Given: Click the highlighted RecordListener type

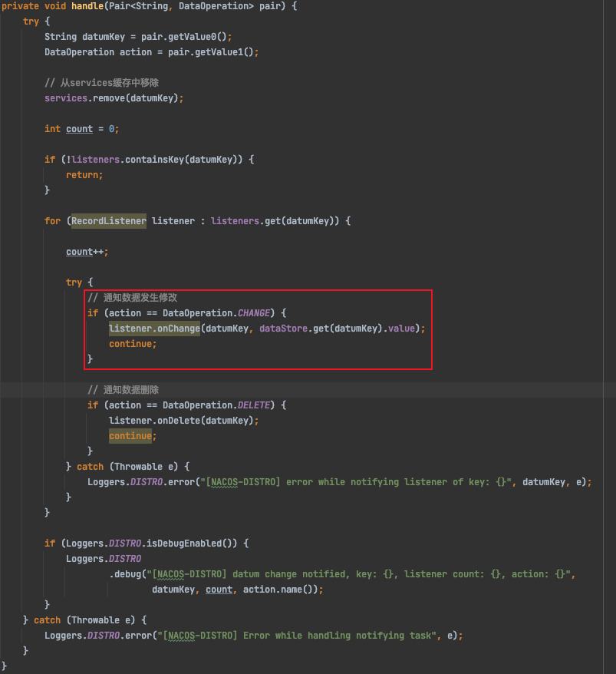Looking at the screenshot, I should tap(109, 221).
